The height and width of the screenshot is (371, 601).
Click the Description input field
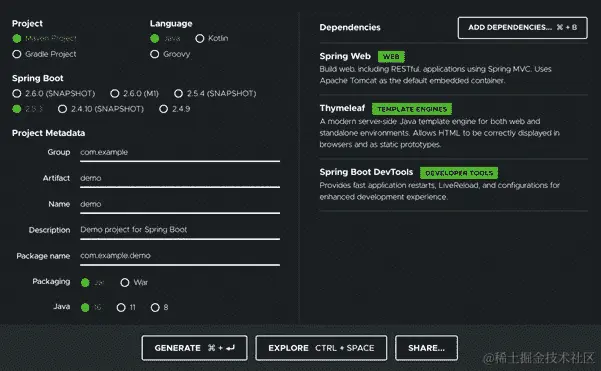[180, 230]
